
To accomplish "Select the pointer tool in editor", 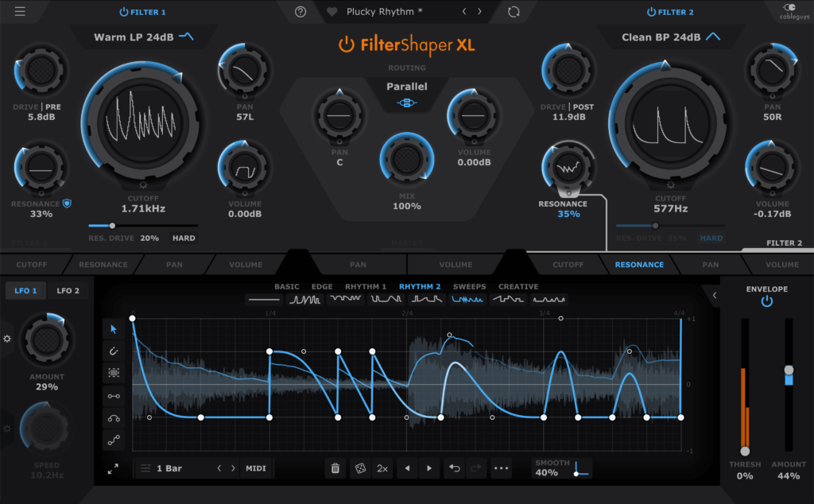I will (x=114, y=329).
